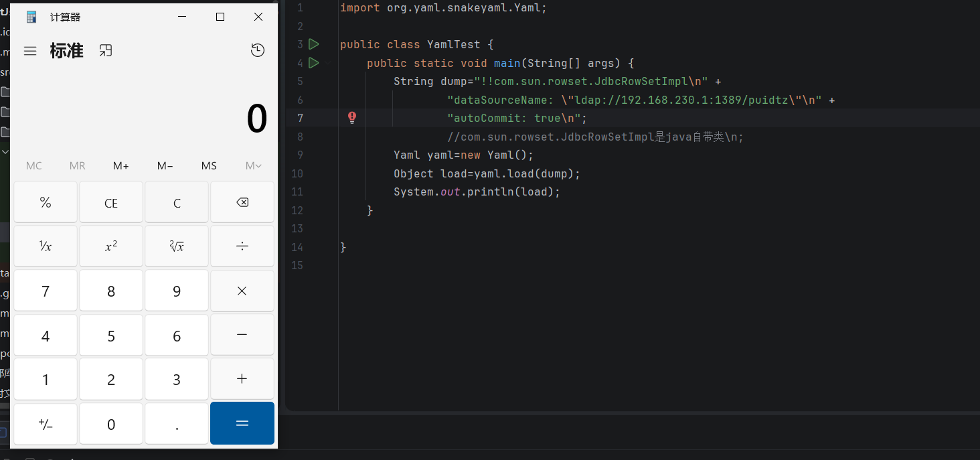Click the 标准 mode title in Calculator
Screen dimensions: 980x460
67,51
